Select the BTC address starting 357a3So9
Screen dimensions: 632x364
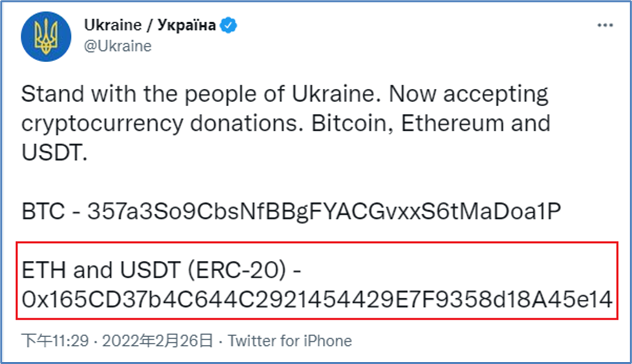pos(324,212)
